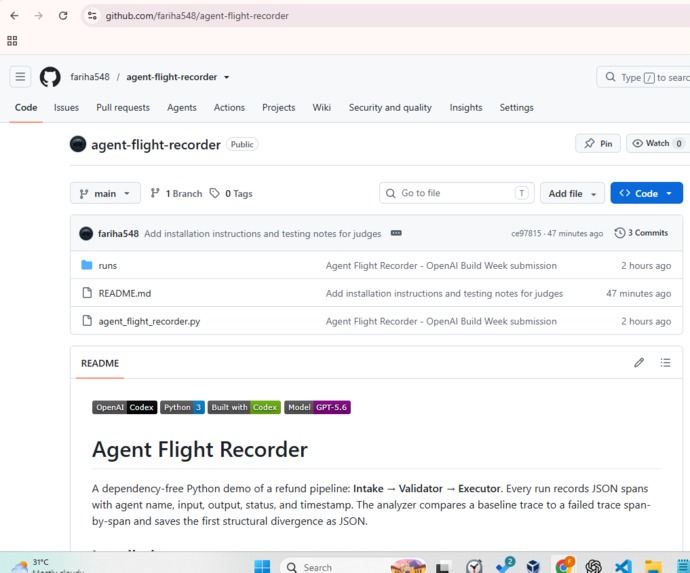Pin the repository with the Pin button
The height and width of the screenshot is (573, 690).
coord(598,143)
